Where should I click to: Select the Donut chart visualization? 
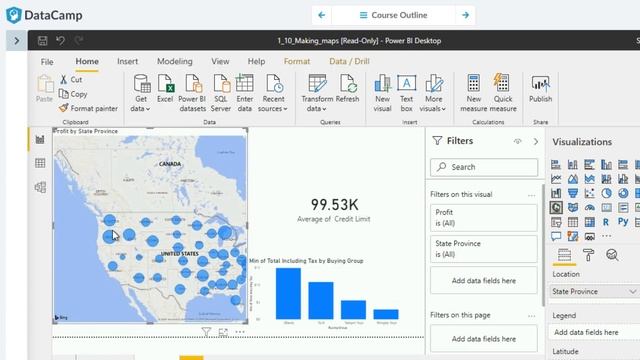coord(623,193)
